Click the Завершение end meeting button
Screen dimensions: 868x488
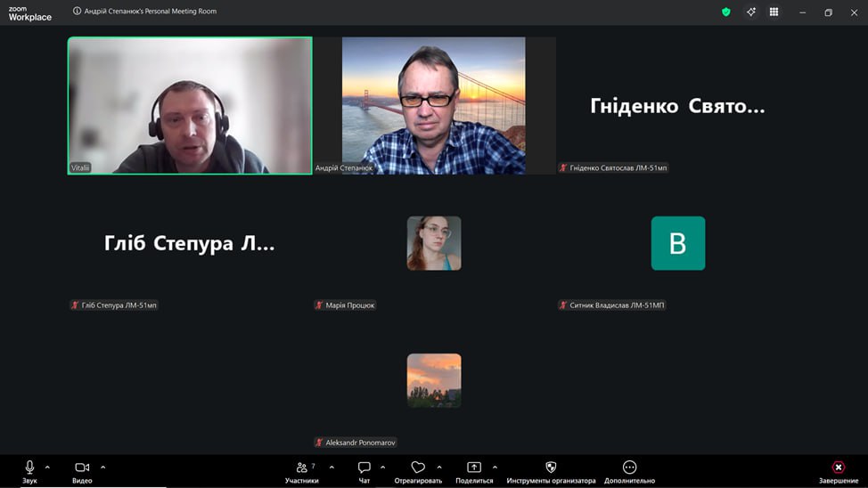[838, 471]
